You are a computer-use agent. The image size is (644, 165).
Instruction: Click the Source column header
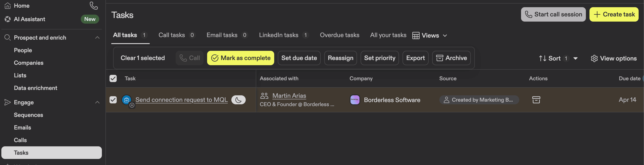point(448,79)
